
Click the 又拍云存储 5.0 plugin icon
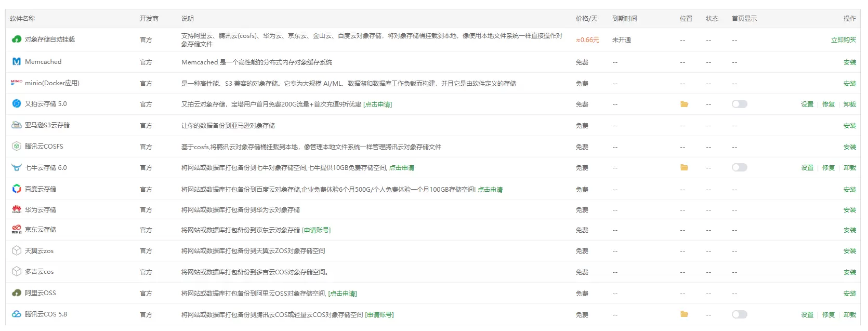click(17, 103)
